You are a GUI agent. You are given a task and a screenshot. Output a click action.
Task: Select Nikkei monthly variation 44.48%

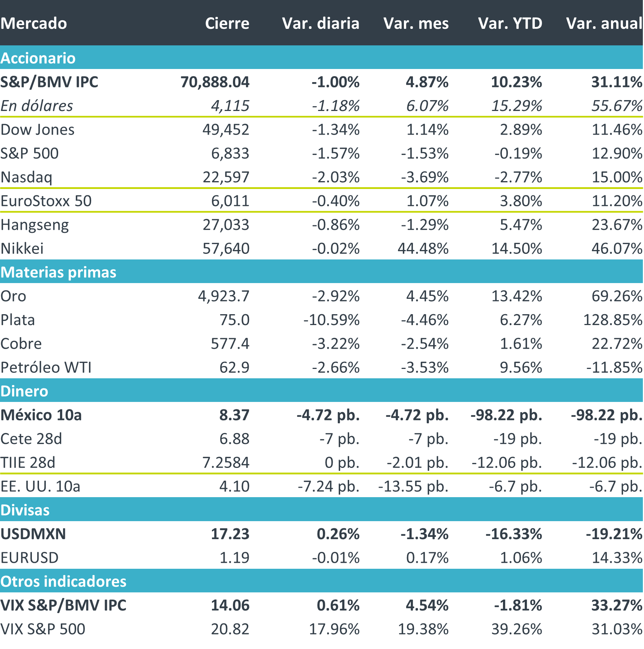[x=423, y=248]
